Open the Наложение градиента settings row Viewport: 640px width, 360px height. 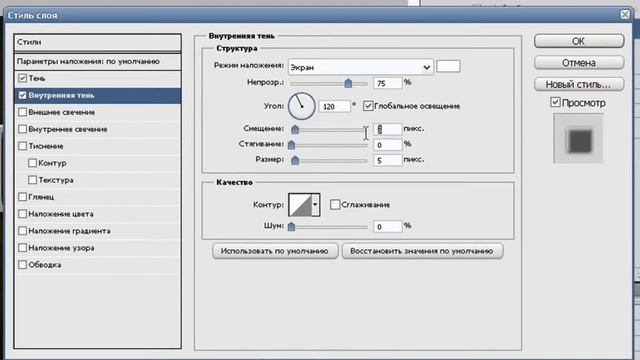[98, 231]
